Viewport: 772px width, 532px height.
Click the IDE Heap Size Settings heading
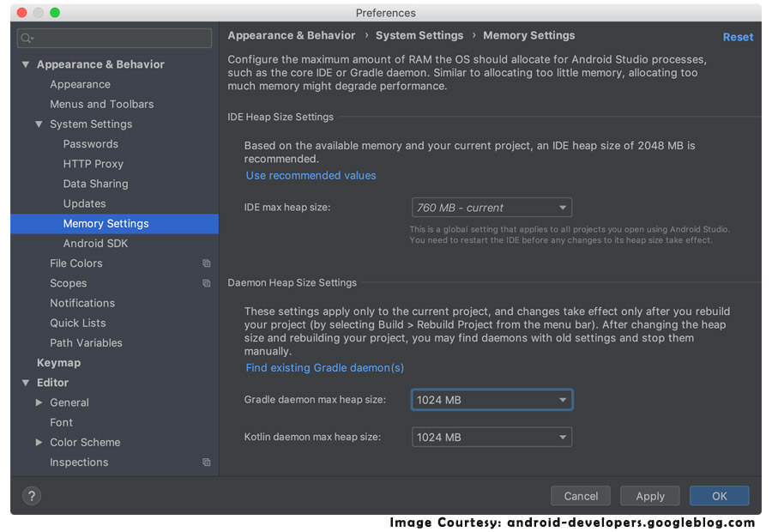(280, 117)
